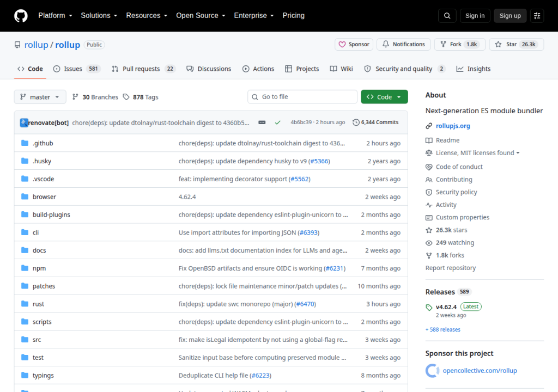Screen dimensions: 558x392
Task: Click the .github folder icon
Action: [x=25, y=143]
